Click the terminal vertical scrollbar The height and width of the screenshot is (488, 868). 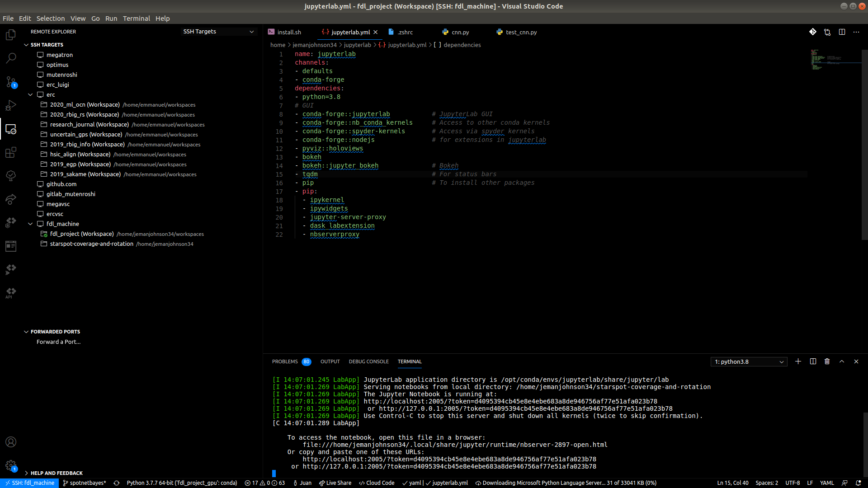(865, 445)
